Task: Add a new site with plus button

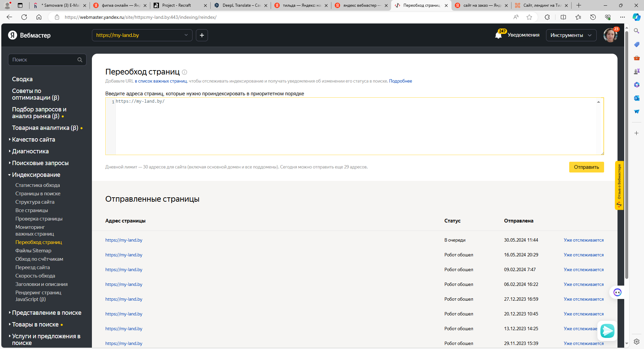Action: tap(202, 35)
